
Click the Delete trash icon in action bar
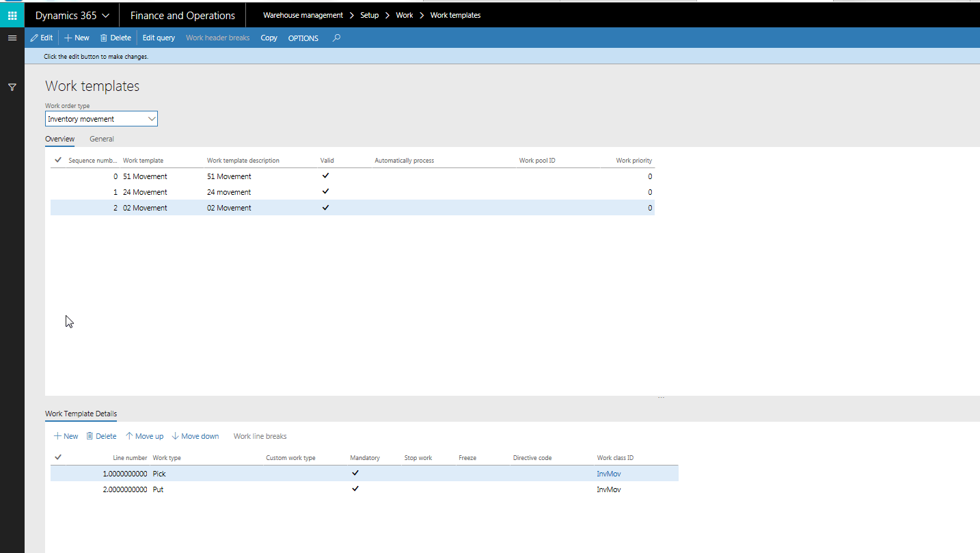(115, 38)
